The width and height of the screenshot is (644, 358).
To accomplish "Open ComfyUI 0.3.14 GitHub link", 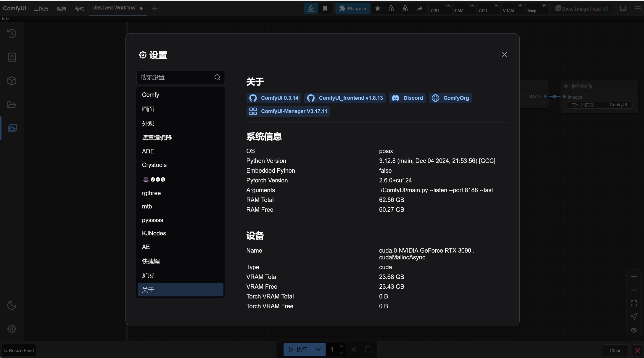I will click(x=274, y=98).
